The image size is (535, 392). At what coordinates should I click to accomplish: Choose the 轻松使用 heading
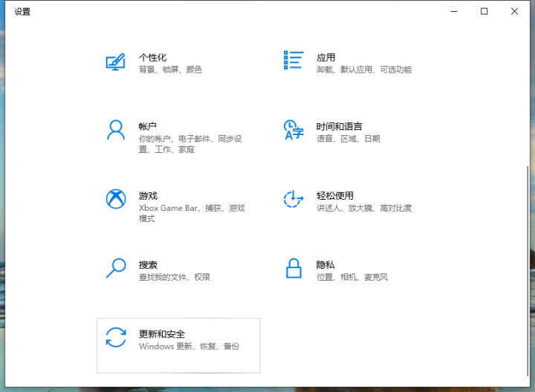tap(334, 195)
